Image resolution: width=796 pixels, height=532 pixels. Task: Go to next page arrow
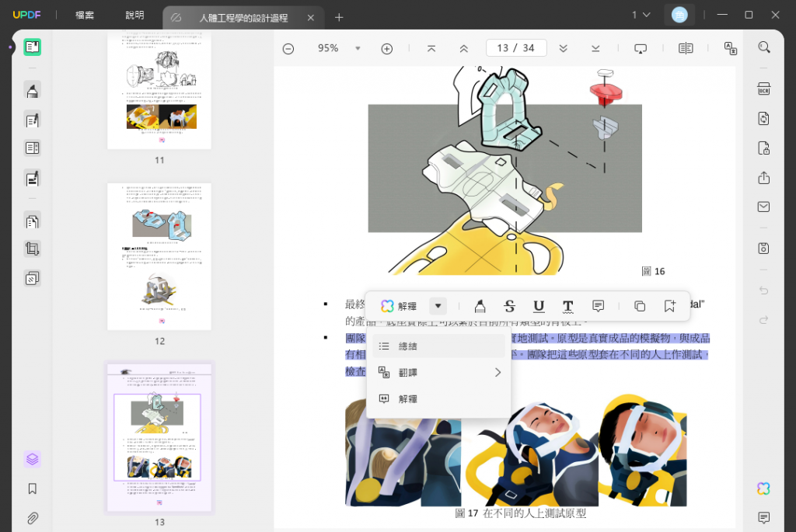click(563, 49)
